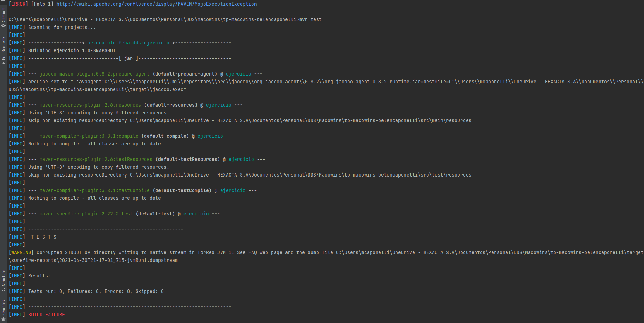The image size is (644, 323).
Task: Click '(default-prepare-agent)' text
Action: point(185,74)
